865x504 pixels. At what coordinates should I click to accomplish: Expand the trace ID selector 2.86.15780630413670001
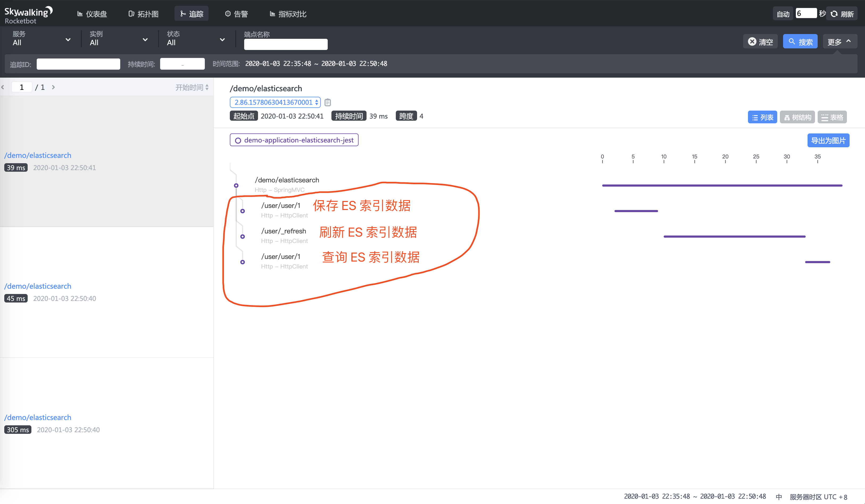click(275, 102)
